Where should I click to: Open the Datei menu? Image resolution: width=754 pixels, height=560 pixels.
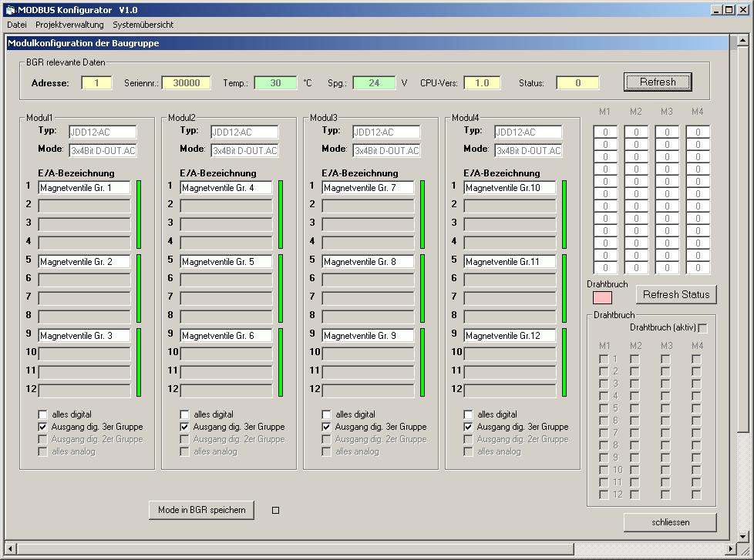click(17, 25)
